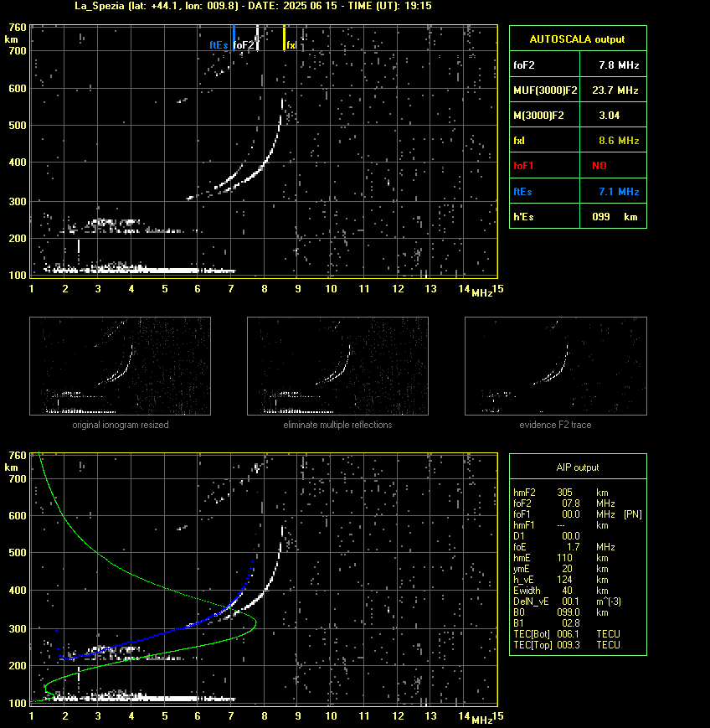Select the La_Spezia station title header text
Viewport: 710px width, 728px height.
pos(253,6)
